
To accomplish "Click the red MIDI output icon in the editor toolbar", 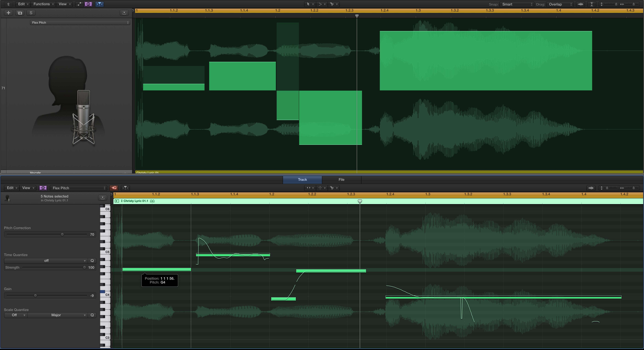I will click(x=114, y=188).
